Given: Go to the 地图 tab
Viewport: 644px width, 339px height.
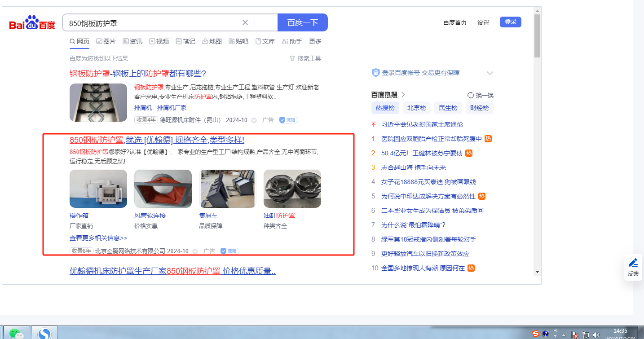Looking at the screenshot, I should pos(212,41).
